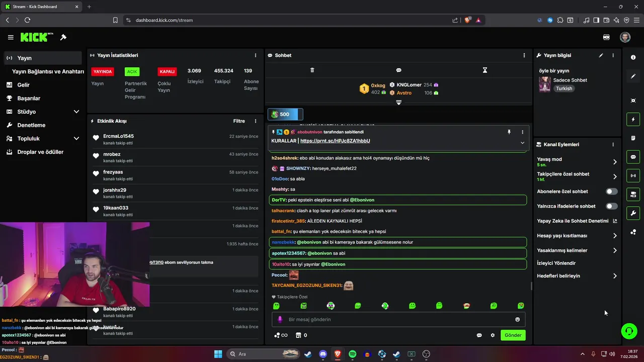The height and width of the screenshot is (362, 644).
Task: Click the chat bubble icon in right sidebar
Action: pyautogui.click(x=633, y=157)
